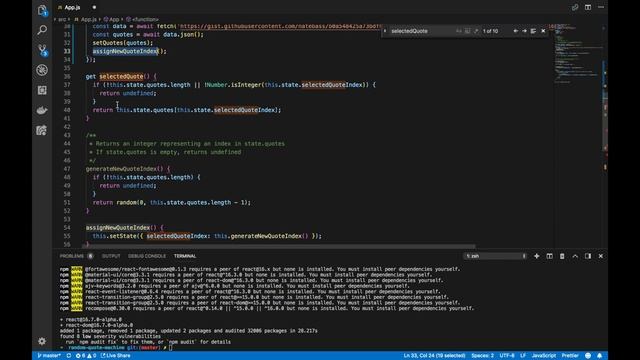Click the Ln 33, Col 24 cursor position
Viewport: 640px width, 360px height.
click(434, 356)
